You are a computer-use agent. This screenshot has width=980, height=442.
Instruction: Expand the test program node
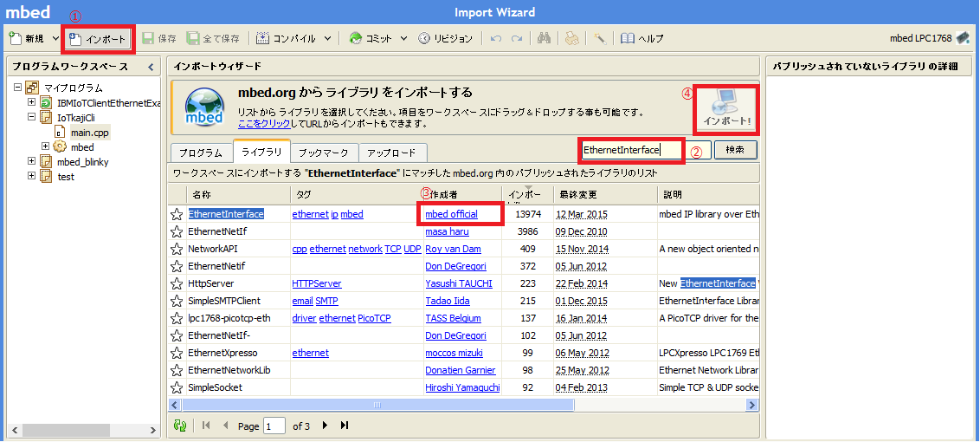point(31,176)
